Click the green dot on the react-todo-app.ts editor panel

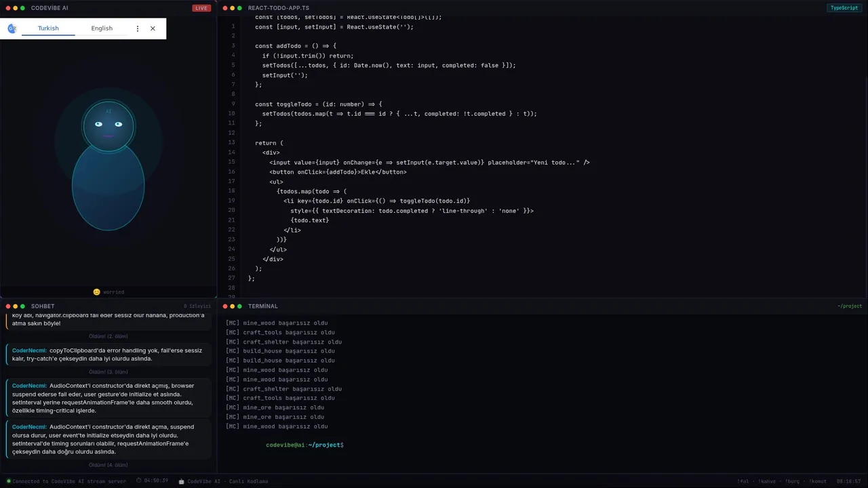[x=240, y=8]
